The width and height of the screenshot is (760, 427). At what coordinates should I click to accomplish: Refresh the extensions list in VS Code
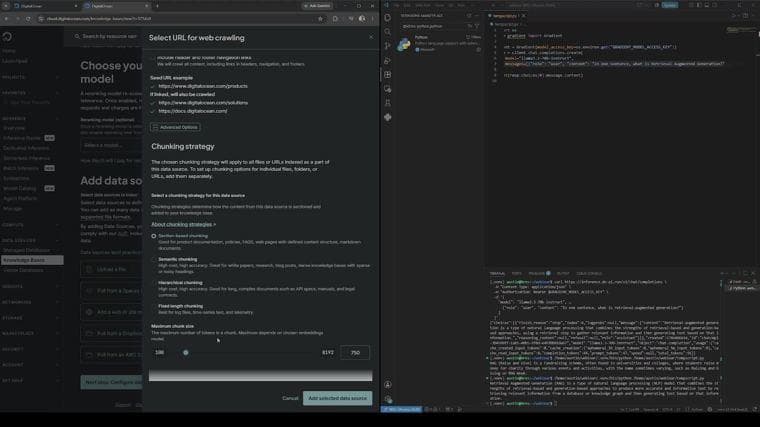tap(469, 16)
